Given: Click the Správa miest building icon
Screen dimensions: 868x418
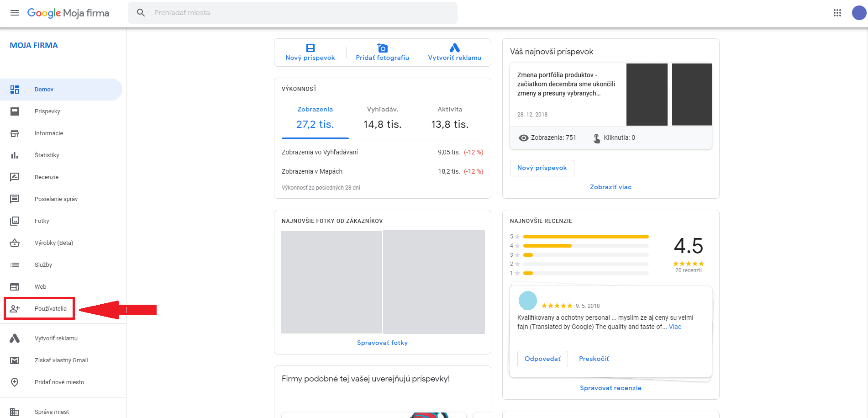Looking at the screenshot, I should [x=15, y=412].
